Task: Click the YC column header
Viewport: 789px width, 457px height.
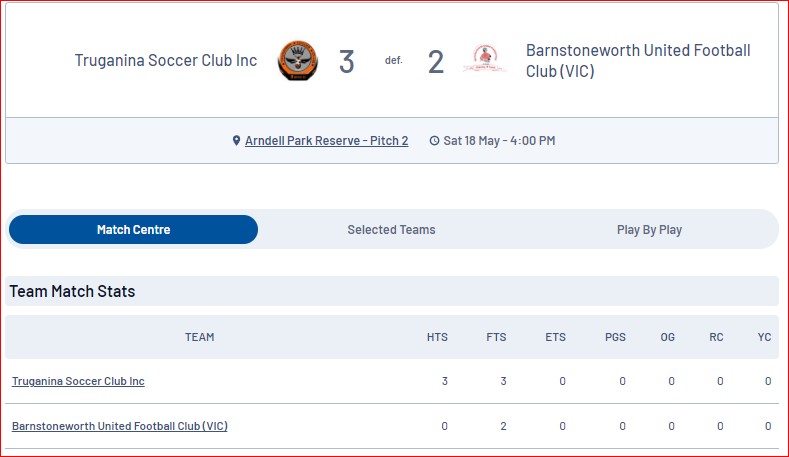Action: [764, 337]
